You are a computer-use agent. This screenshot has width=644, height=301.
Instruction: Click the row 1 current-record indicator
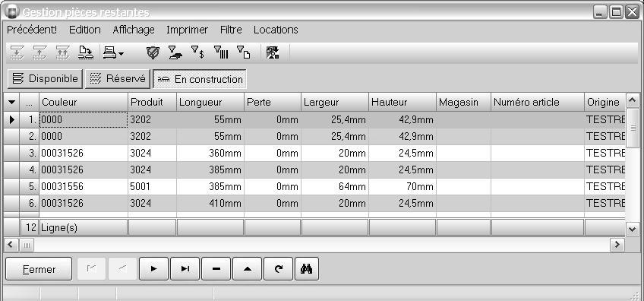click(11, 119)
